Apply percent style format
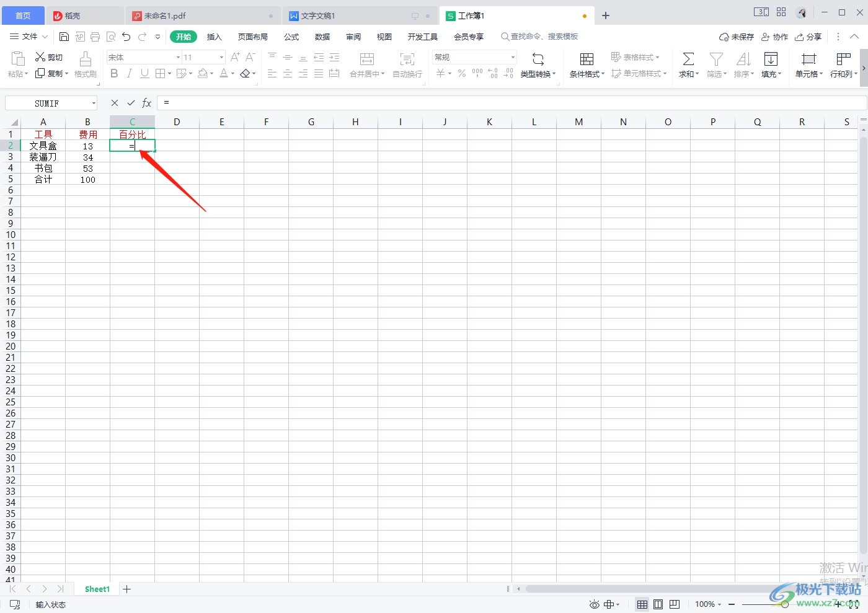This screenshot has height=613, width=868. click(x=462, y=73)
